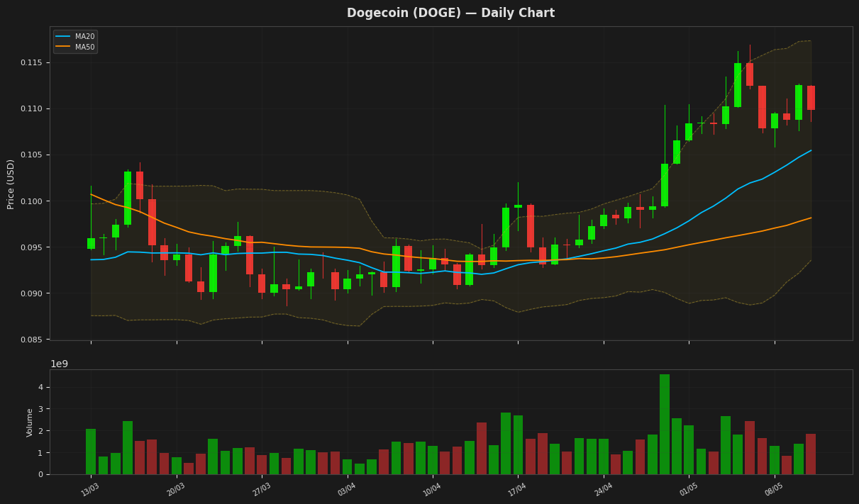Click the volume tick label 2
The height and width of the screenshot is (504, 859).
(x=40, y=431)
